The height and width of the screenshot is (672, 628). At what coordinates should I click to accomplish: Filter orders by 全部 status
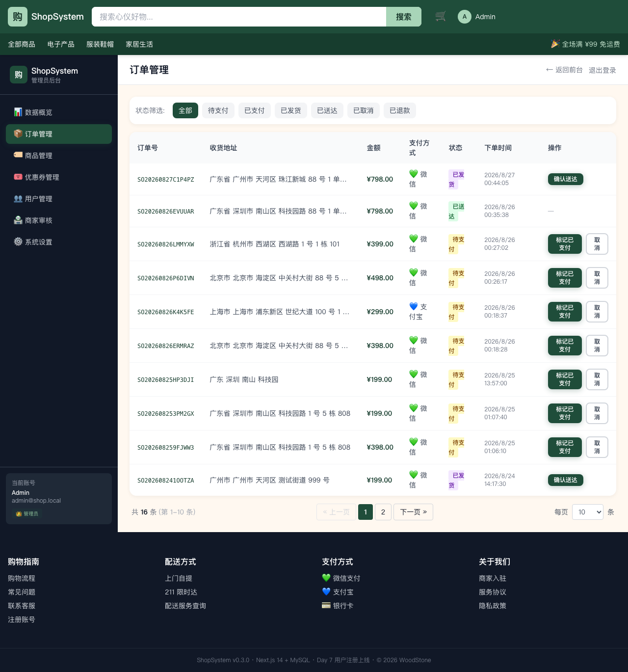185,110
